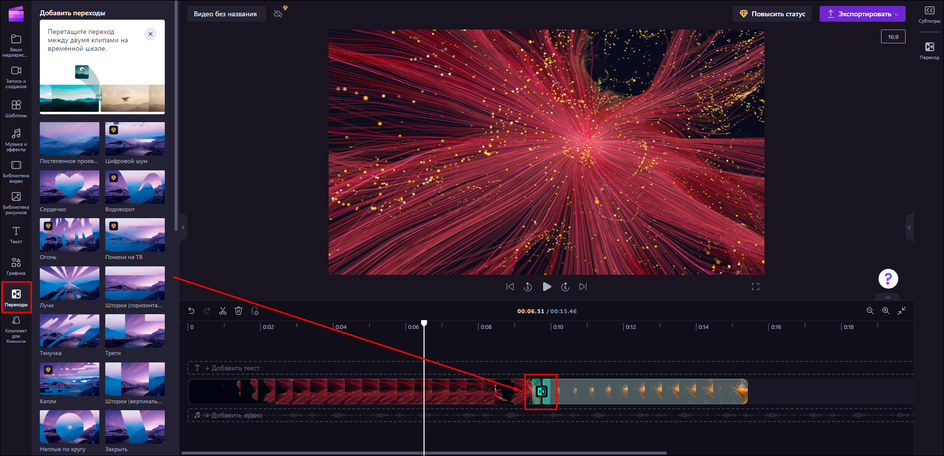Enter fullscreen preview mode
Viewport: 944px width, 456px height.
click(x=756, y=287)
